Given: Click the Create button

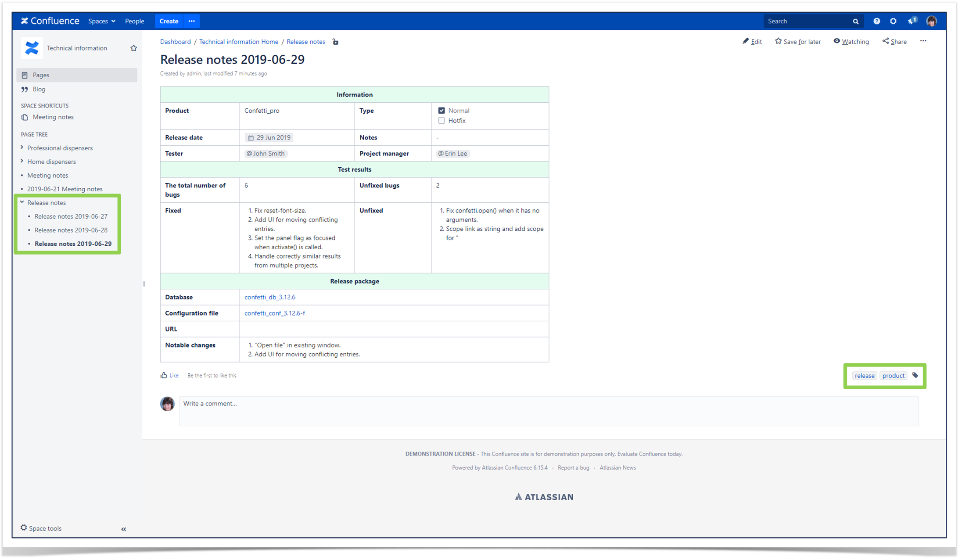Looking at the screenshot, I should (169, 21).
